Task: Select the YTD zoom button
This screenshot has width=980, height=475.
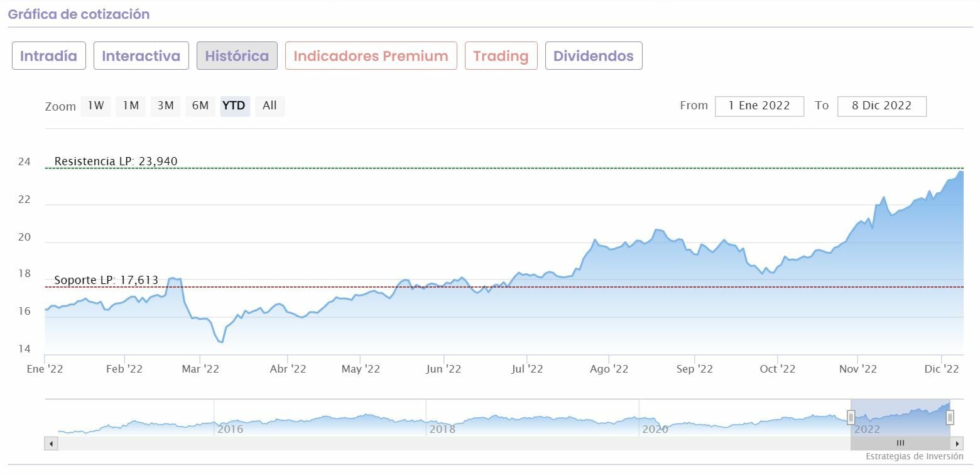Action: pos(234,106)
